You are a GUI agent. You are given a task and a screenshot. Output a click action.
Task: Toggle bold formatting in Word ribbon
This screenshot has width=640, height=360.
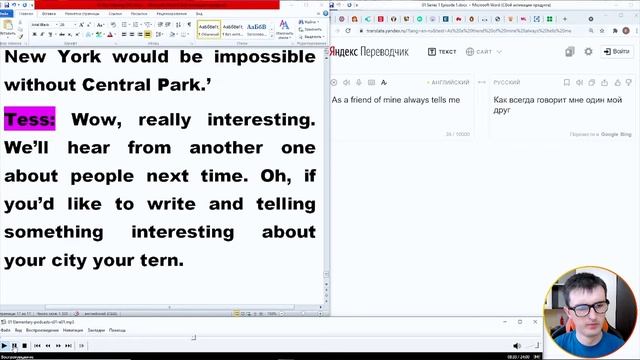tap(35, 35)
